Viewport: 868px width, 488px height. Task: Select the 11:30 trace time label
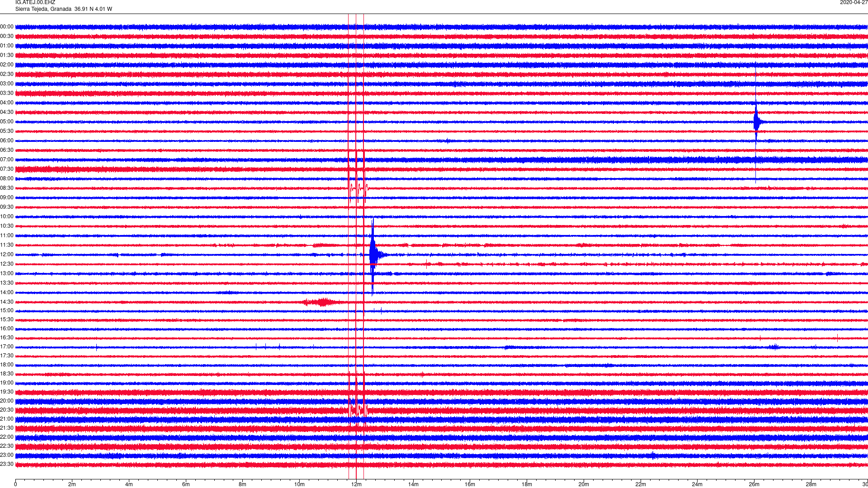pyautogui.click(x=7, y=245)
